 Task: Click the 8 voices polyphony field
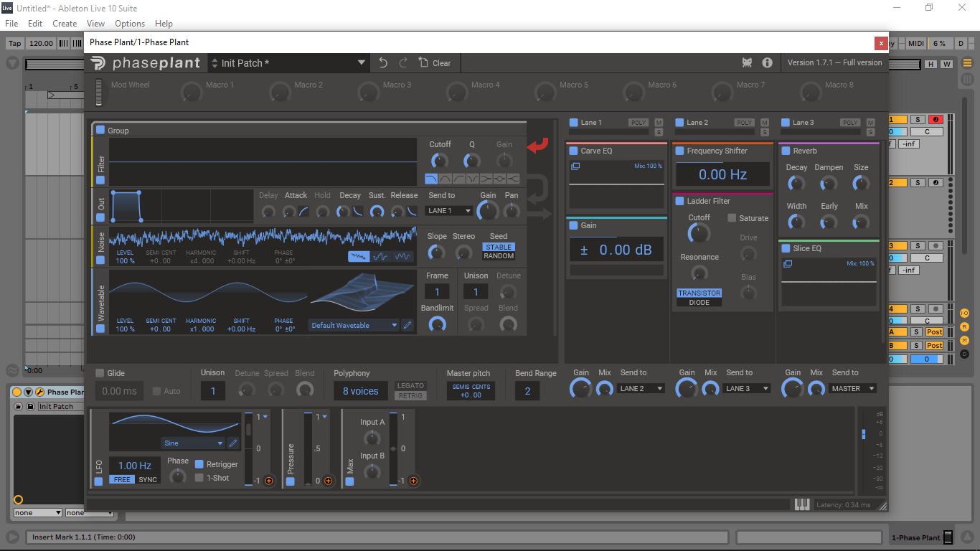[x=361, y=391]
